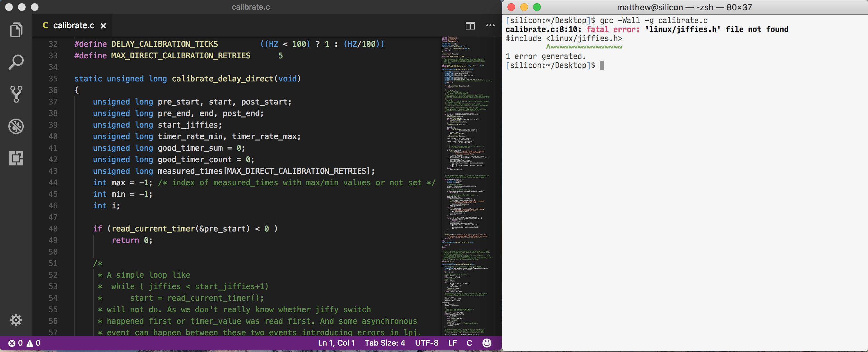The width and height of the screenshot is (868, 352).
Task: Click the 'int i;' declaration
Action: click(106, 205)
